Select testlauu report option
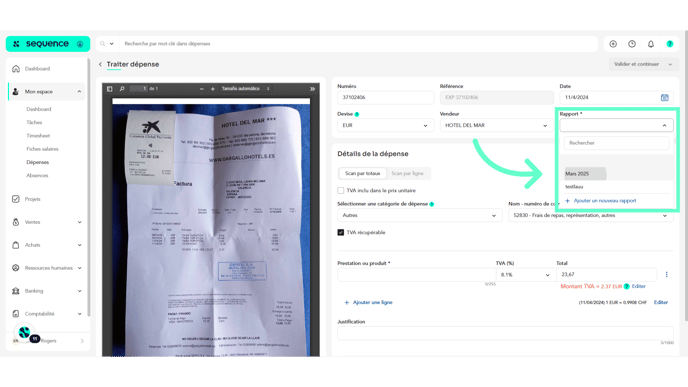 (574, 187)
